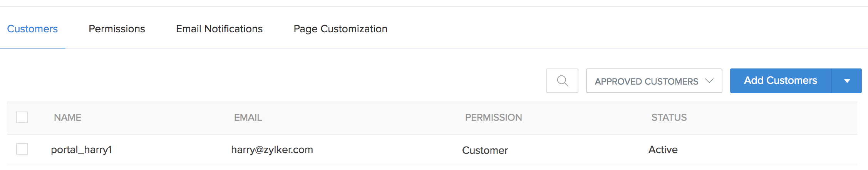Click the STATUS column header

[x=669, y=118]
